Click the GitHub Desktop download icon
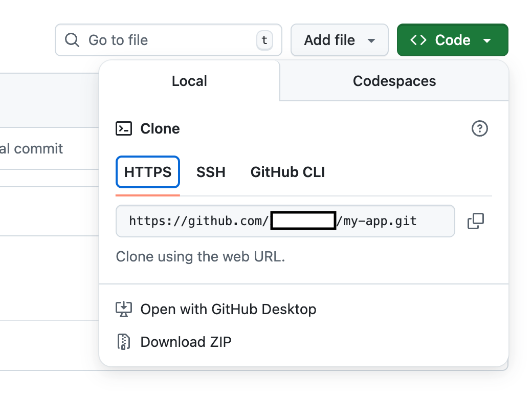532x396 pixels. pyautogui.click(x=124, y=309)
